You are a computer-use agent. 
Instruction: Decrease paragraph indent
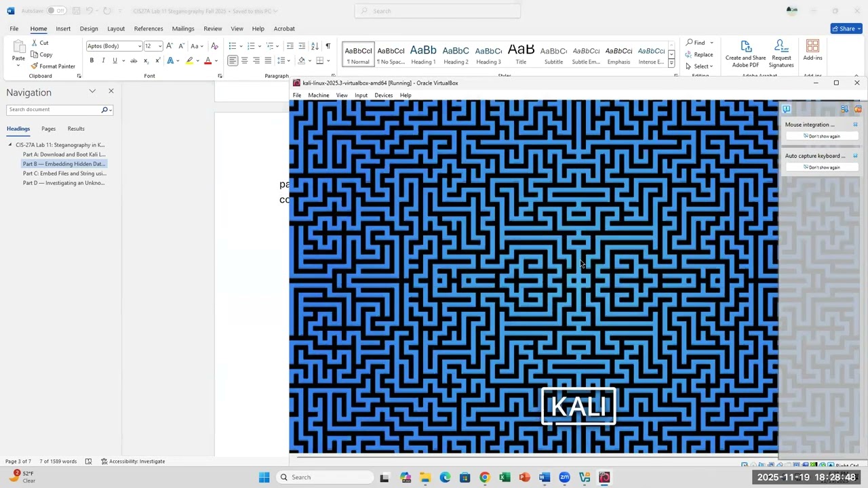coord(290,45)
